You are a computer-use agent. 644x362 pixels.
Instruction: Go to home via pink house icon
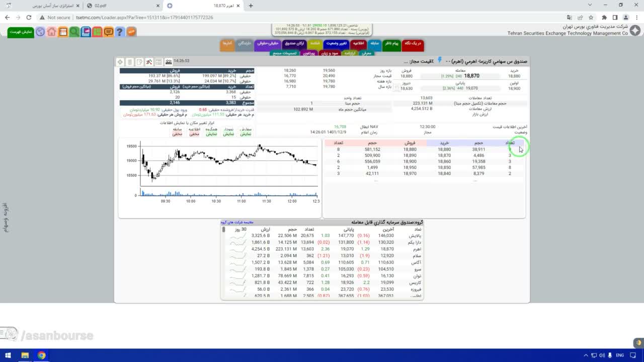click(x=52, y=32)
